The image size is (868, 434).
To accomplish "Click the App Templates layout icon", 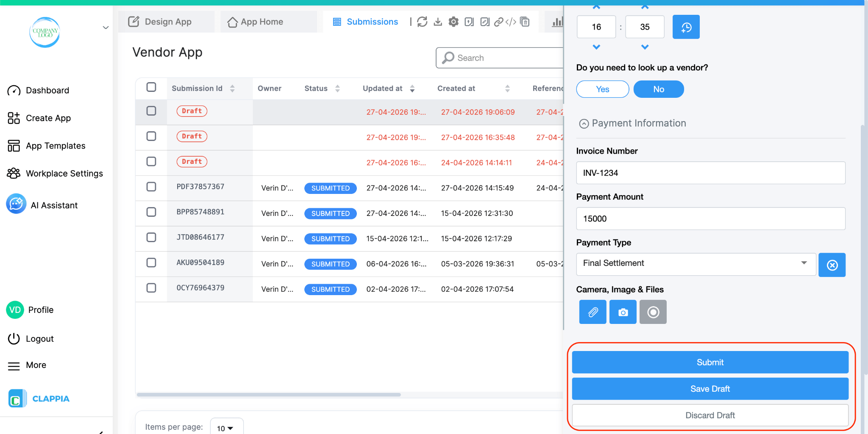I will point(14,146).
